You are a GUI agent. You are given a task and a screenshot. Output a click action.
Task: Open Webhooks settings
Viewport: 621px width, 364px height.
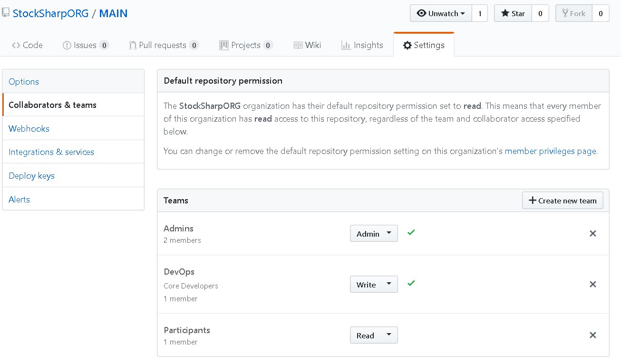pyautogui.click(x=73, y=128)
